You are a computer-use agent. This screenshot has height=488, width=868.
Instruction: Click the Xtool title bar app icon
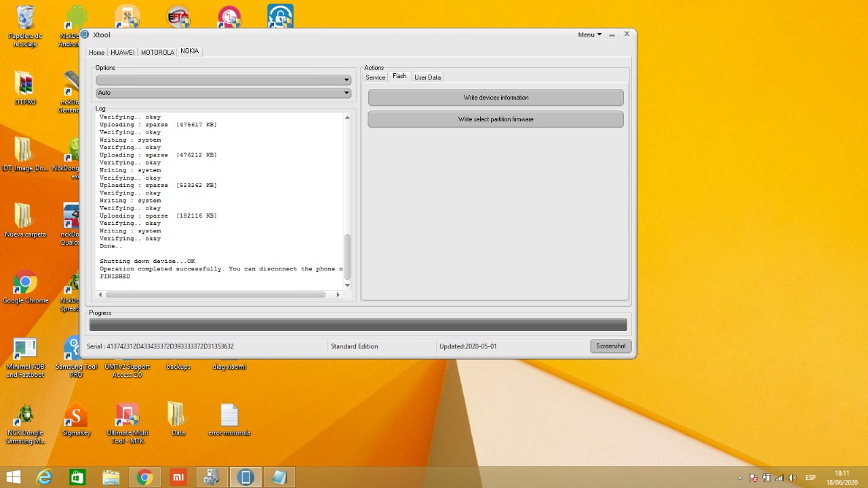(85, 35)
